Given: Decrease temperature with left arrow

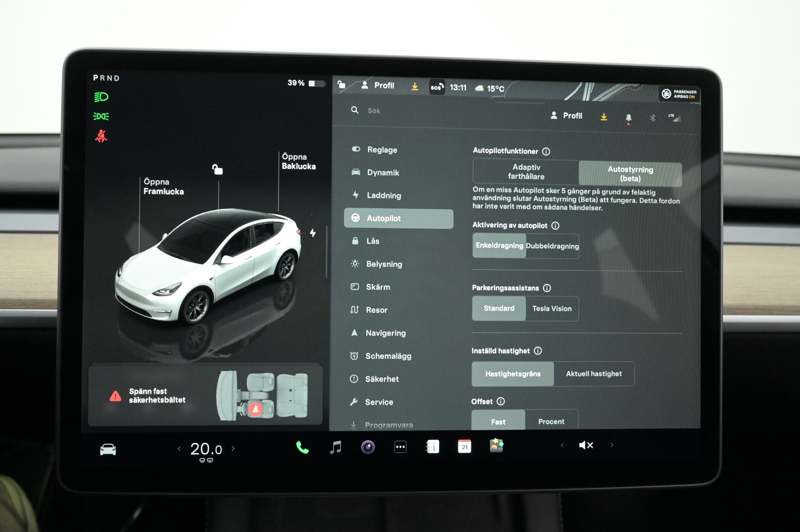Looking at the screenshot, I should (x=179, y=449).
